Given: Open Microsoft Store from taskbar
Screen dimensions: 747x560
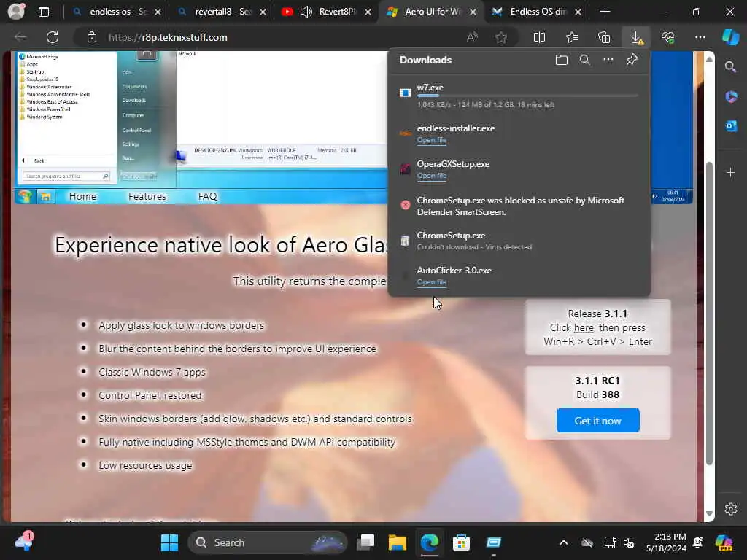Looking at the screenshot, I should coord(461,542).
